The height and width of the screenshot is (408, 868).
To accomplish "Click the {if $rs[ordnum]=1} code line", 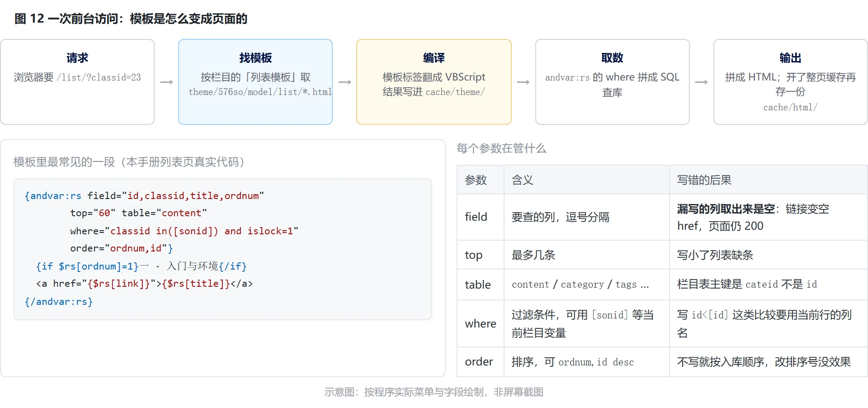I will click(x=141, y=266).
